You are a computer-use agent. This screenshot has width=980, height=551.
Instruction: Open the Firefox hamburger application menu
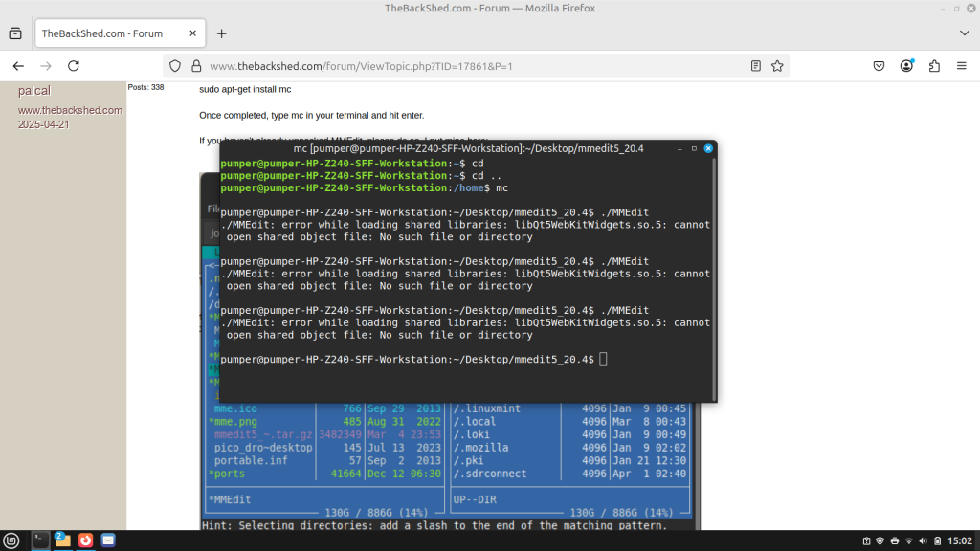962,66
